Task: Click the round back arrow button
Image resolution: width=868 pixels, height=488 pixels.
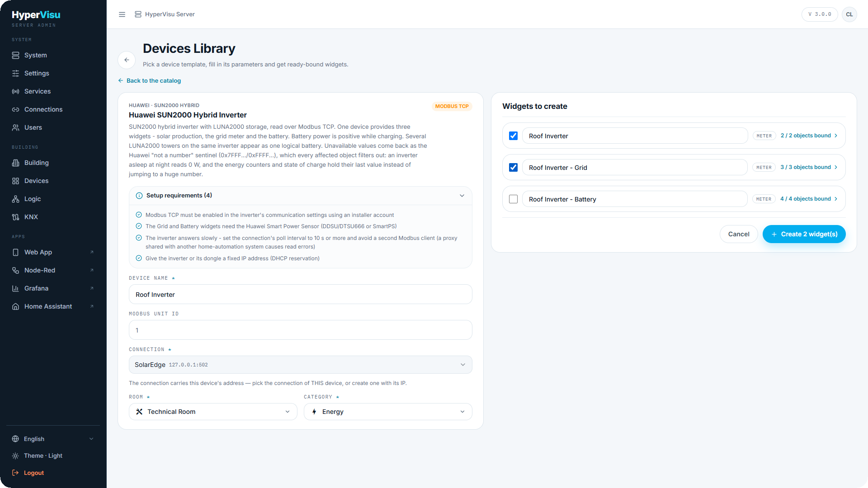Action: (127, 60)
